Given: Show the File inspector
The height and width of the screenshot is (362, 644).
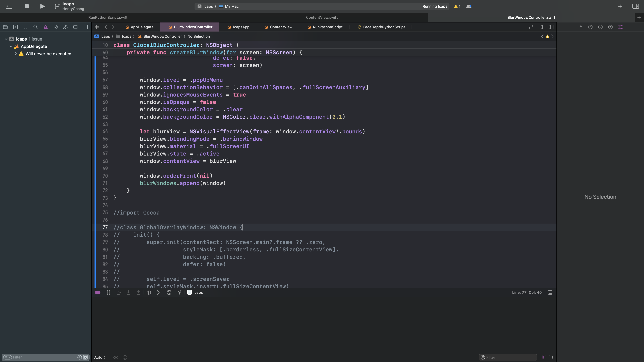Looking at the screenshot, I should [x=580, y=27].
